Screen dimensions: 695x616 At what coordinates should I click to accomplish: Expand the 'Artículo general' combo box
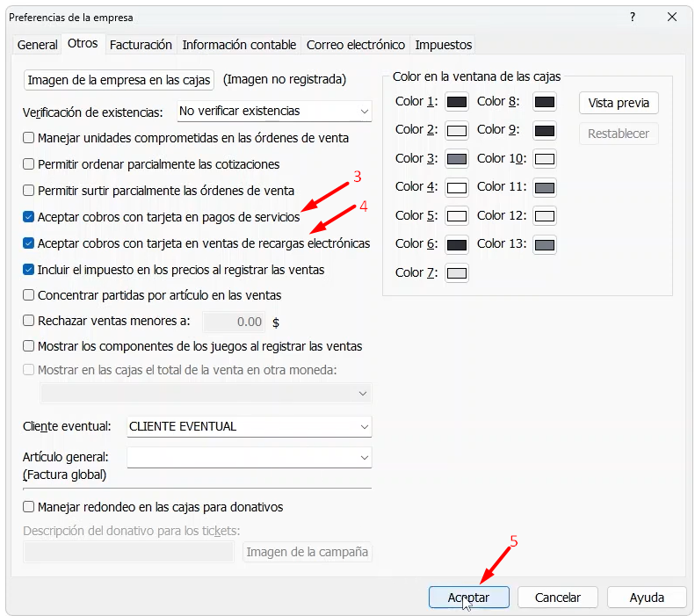tap(364, 457)
